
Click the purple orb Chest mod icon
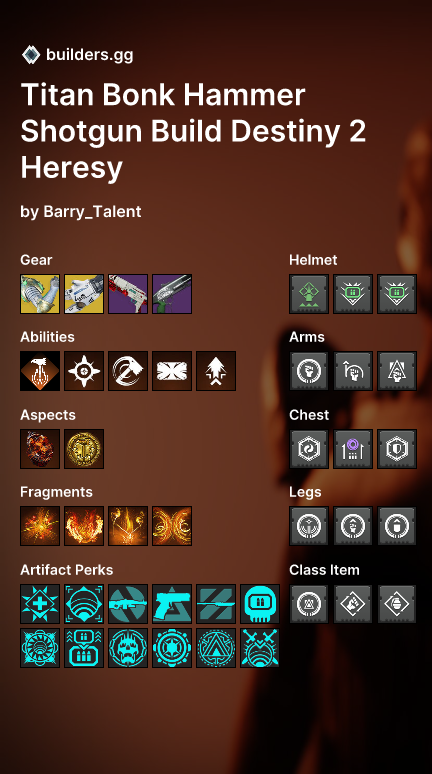tap(353, 449)
